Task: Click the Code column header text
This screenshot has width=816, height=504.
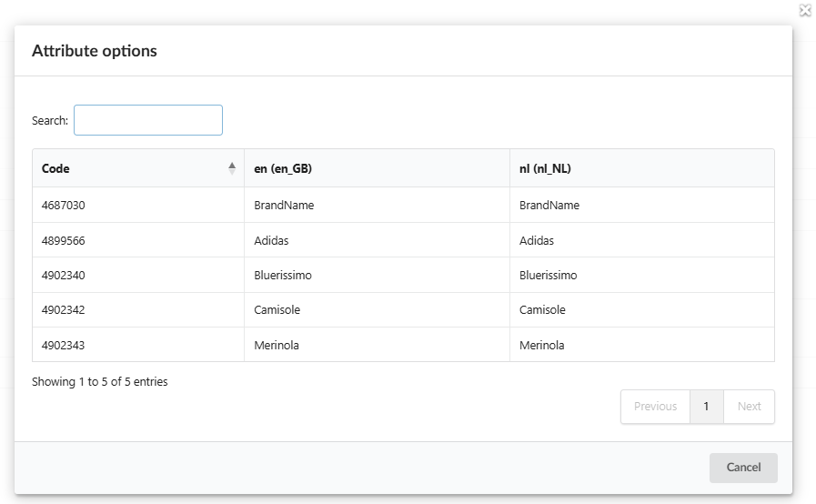Action: [x=55, y=168]
